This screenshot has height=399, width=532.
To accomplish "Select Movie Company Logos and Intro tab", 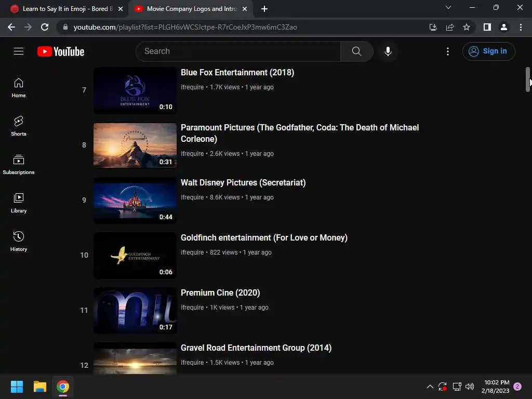I will pos(192,9).
